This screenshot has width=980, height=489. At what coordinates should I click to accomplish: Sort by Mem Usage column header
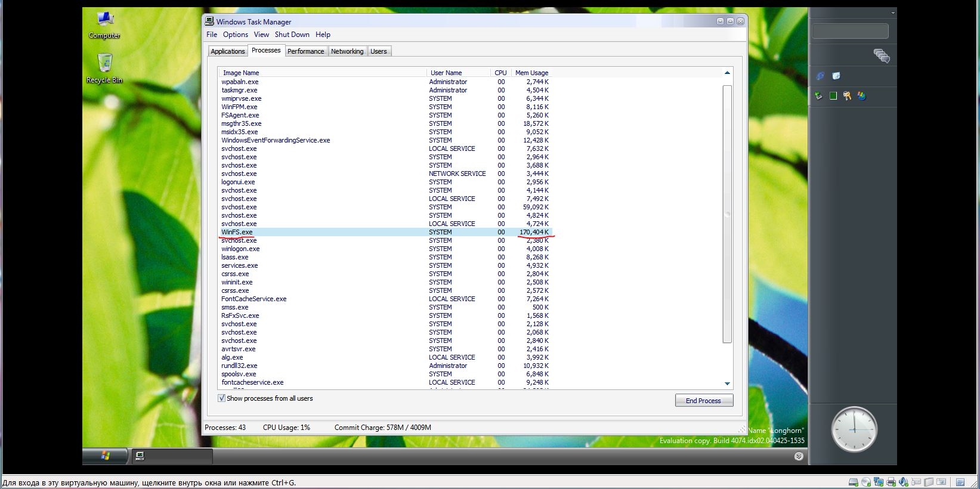pyautogui.click(x=531, y=73)
